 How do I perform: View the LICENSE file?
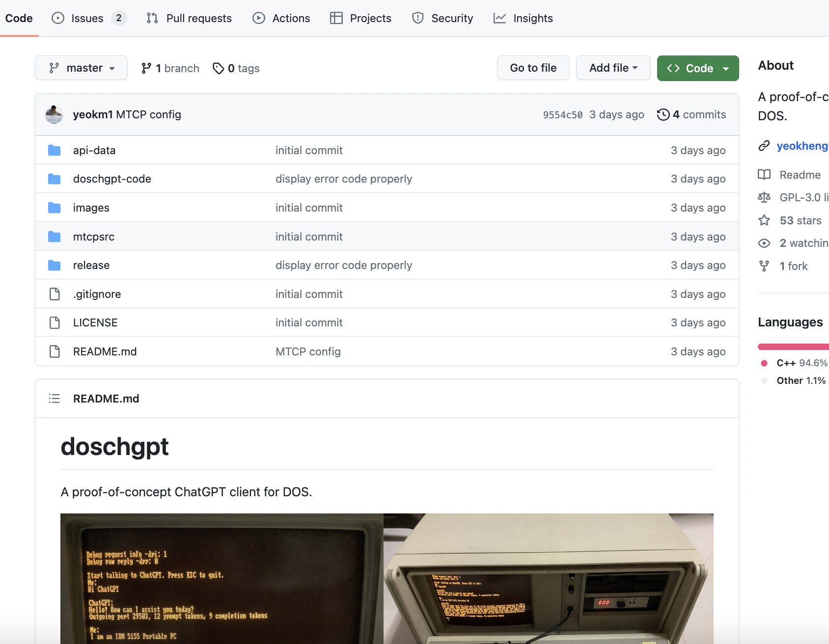coord(95,322)
